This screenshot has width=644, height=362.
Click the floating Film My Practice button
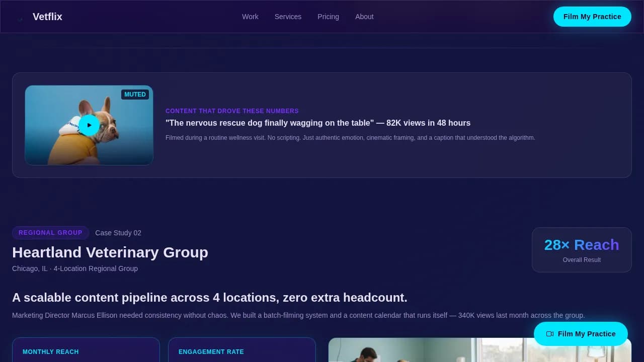click(581, 334)
